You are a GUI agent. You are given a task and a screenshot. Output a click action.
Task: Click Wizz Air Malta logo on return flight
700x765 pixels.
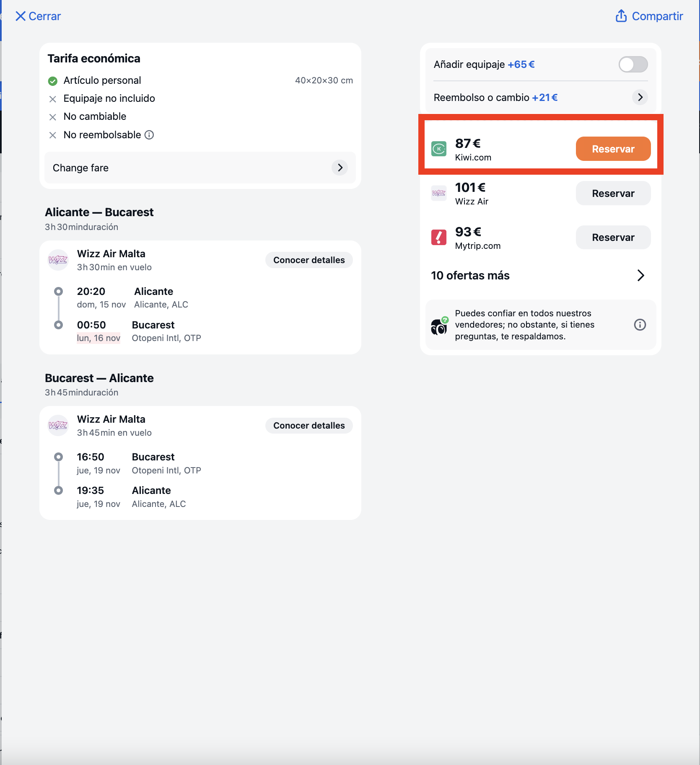coord(58,425)
